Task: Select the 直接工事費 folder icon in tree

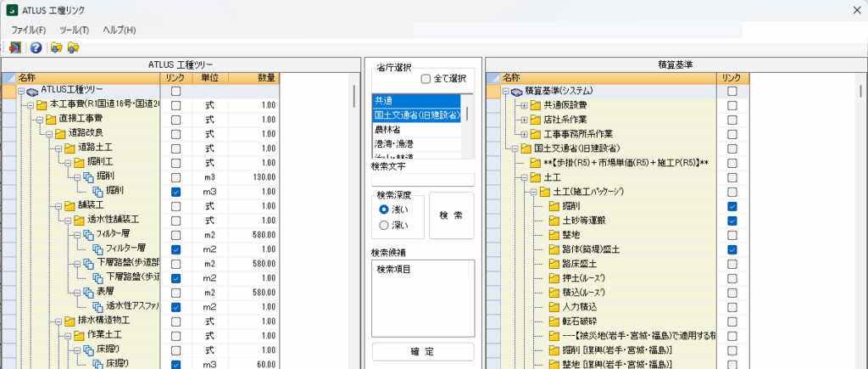Action: [x=50, y=120]
